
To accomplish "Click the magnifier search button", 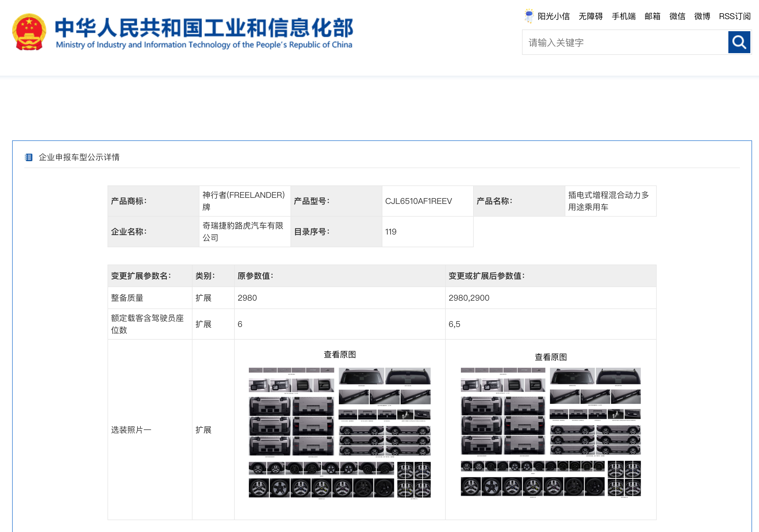I will point(739,42).
